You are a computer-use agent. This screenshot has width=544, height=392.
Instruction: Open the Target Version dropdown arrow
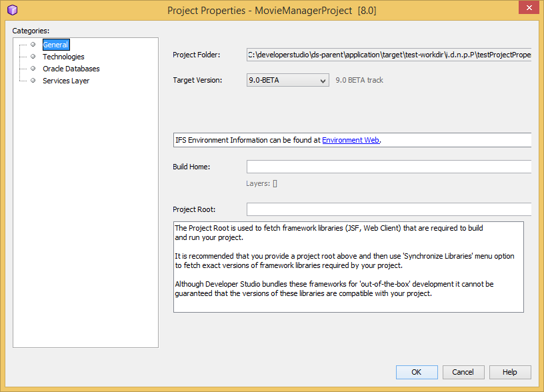pyautogui.click(x=325, y=79)
